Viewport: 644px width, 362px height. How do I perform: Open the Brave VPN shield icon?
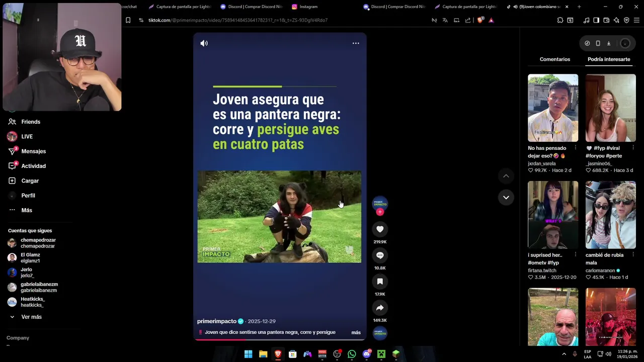point(626,20)
